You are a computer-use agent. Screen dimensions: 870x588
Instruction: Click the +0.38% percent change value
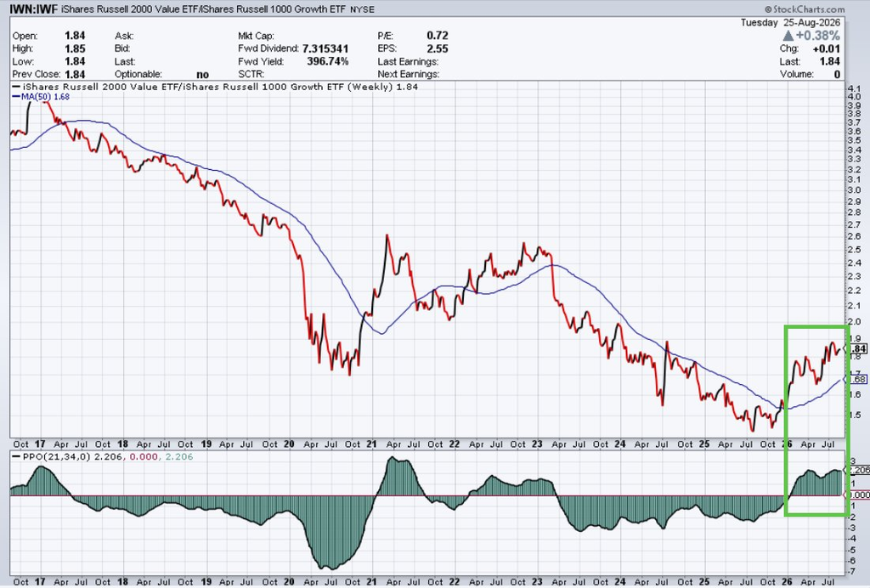(818, 36)
